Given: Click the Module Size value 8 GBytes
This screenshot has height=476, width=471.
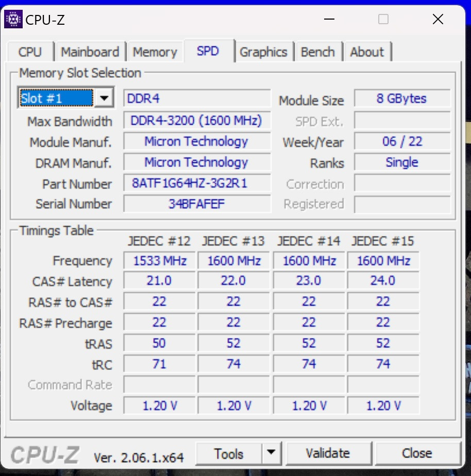Looking at the screenshot, I should tap(402, 98).
